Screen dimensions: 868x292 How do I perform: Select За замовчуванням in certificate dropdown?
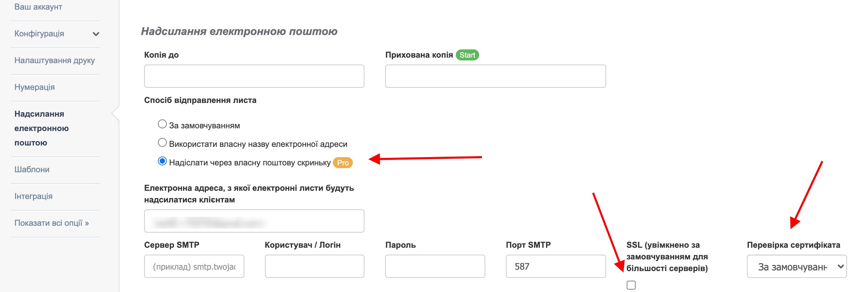point(797,266)
